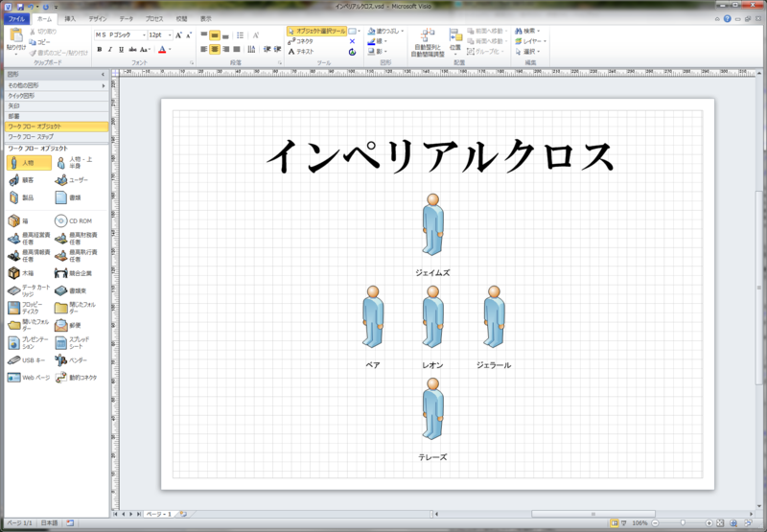Open the font name MS Pゴシック dropdown
The height and width of the screenshot is (532, 767).
pos(144,35)
